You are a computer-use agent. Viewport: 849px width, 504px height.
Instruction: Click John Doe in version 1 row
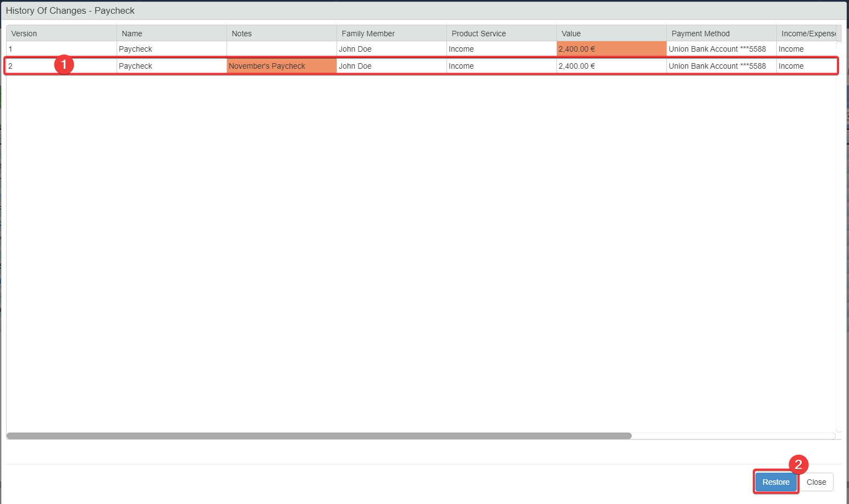[355, 49]
